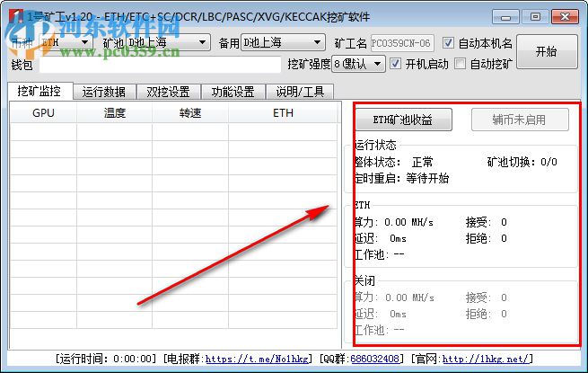Screen dimensions: 588x373
Task: Click the 转速 column header
Action: pyautogui.click(x=190, y=112)
